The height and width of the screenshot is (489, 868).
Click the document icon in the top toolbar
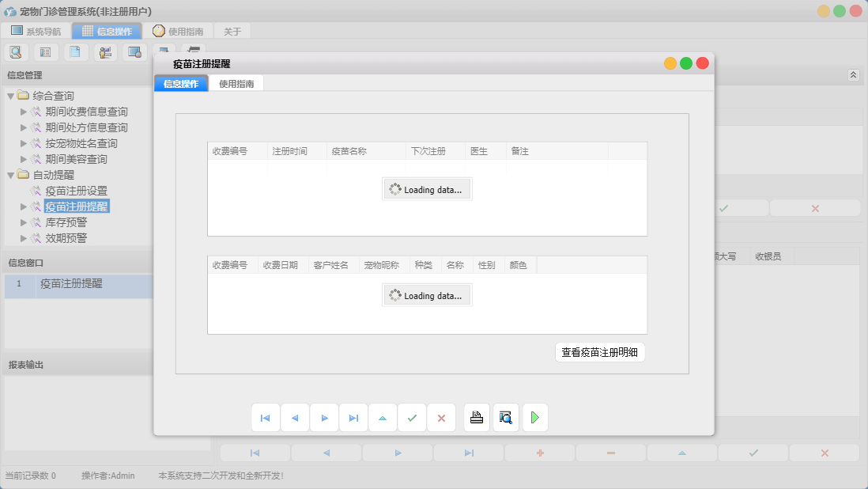click(x=75, y=51)
